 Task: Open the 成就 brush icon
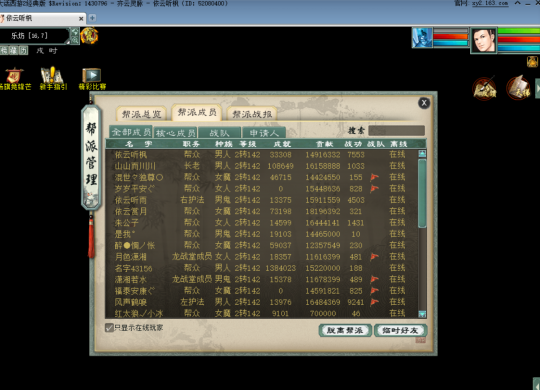click(484, 88)
